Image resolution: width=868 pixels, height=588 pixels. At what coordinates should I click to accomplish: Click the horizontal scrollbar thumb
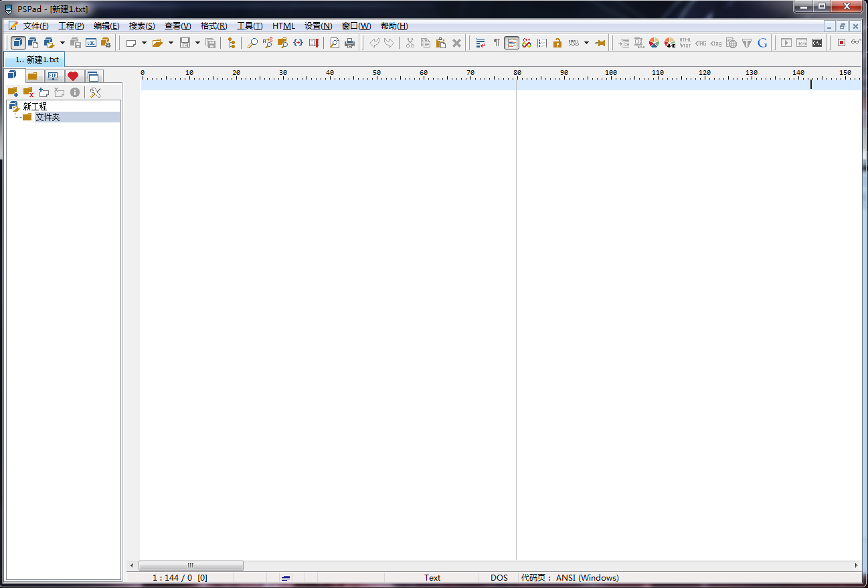[x=191, y=565]
